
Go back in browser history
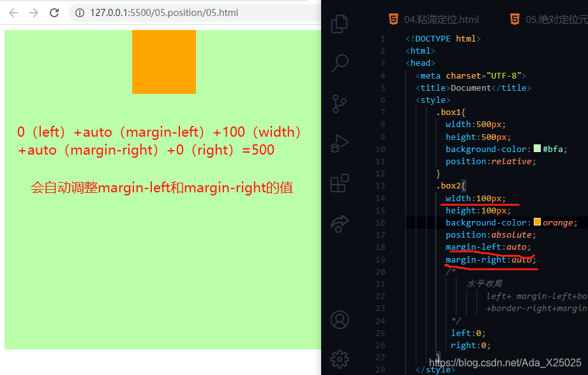[13, 13]
